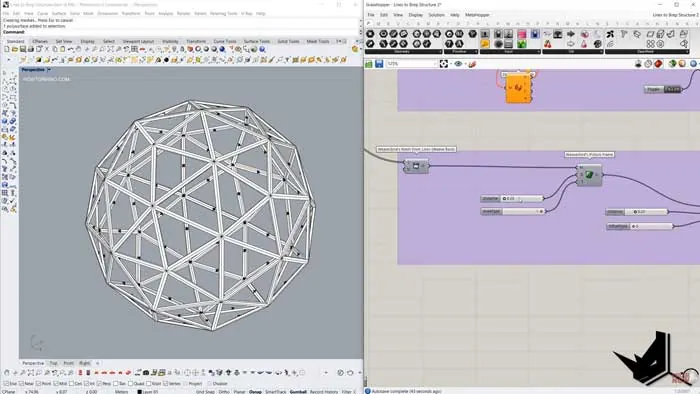Toggle the Grasshopper preview eye icon
The image size is (700, 394).
click(x=458, y=64)
